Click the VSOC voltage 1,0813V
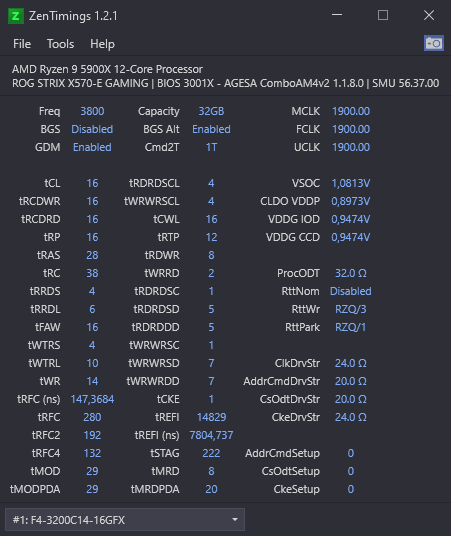This screenshot has width=451, height=536. (350, 183)
